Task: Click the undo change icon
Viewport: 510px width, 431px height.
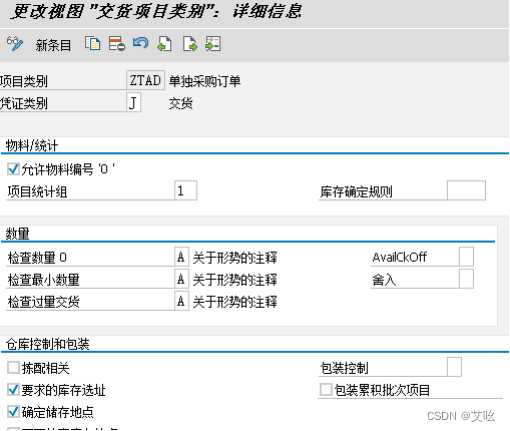Action: [141, 43]
